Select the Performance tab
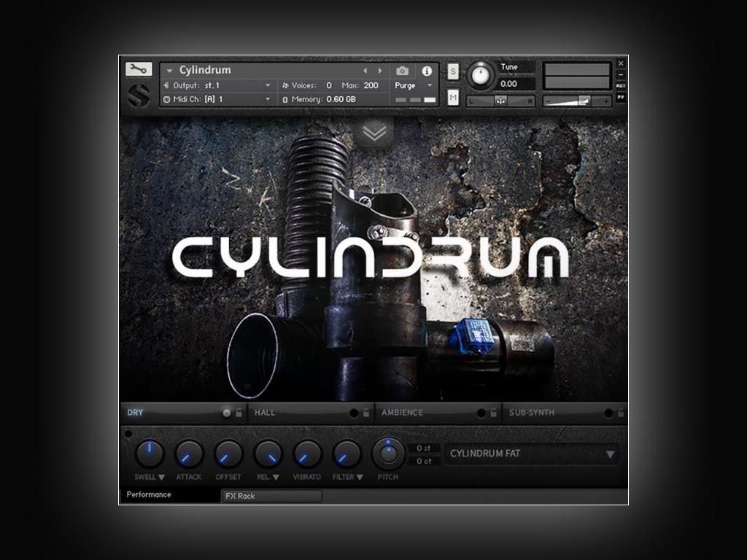The height and width of the screenshot is (560, 747). (x=169, y=495)
